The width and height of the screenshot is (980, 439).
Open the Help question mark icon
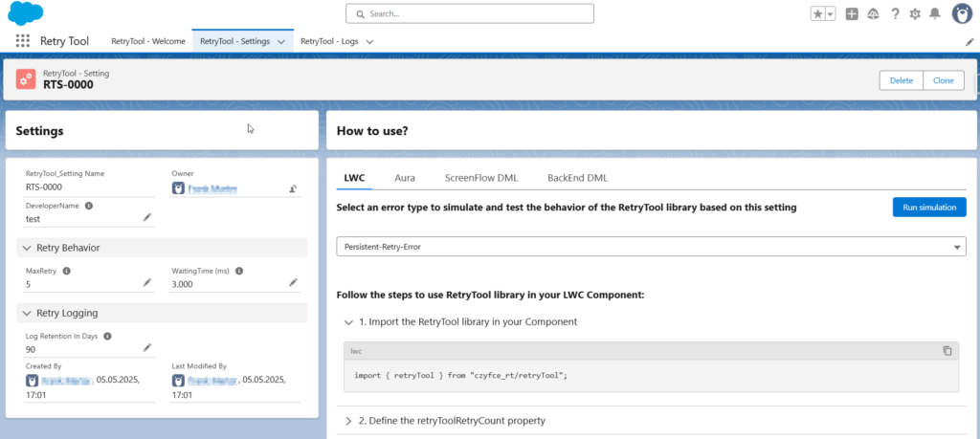tap(895, 13)
